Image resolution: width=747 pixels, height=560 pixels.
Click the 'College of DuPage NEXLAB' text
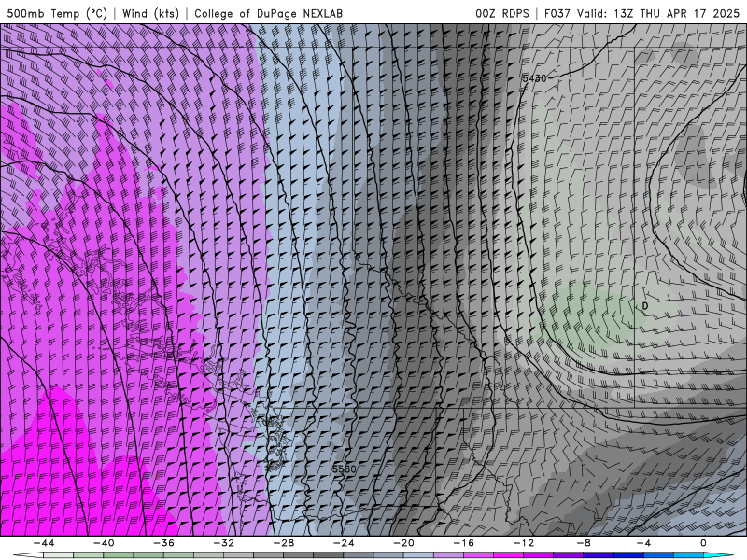click(268, 13)
